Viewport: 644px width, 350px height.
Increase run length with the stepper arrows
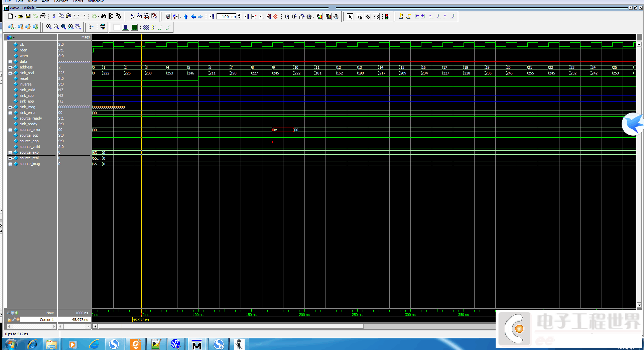point(239,15)
